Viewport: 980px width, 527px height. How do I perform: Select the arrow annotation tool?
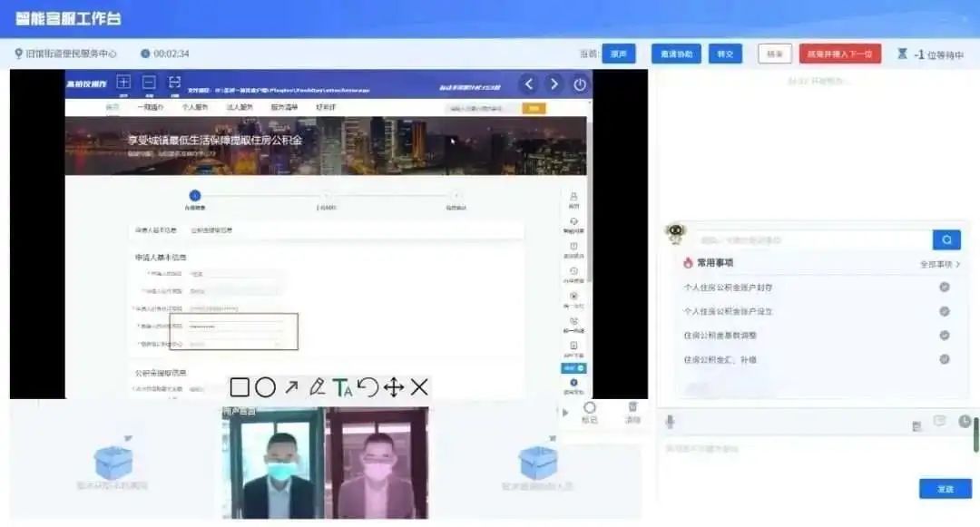pyautogui.click(x=291, y=387)
